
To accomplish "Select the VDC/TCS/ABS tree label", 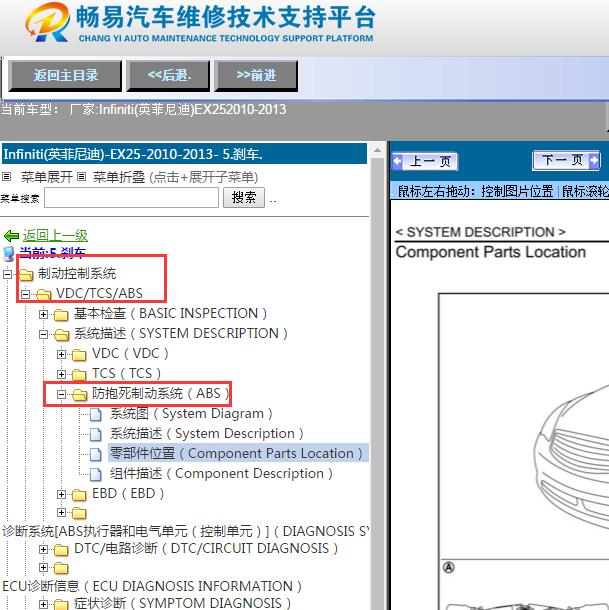I will coord(99,293).
